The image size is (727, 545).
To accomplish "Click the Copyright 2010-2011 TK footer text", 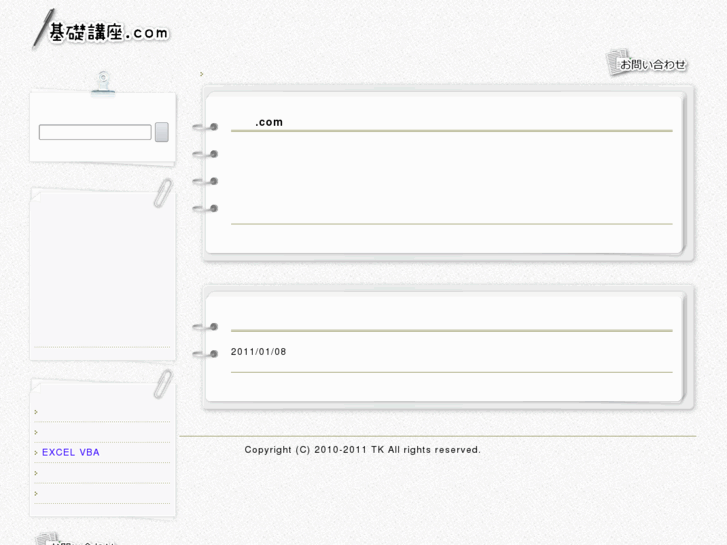I will (362, 449).
